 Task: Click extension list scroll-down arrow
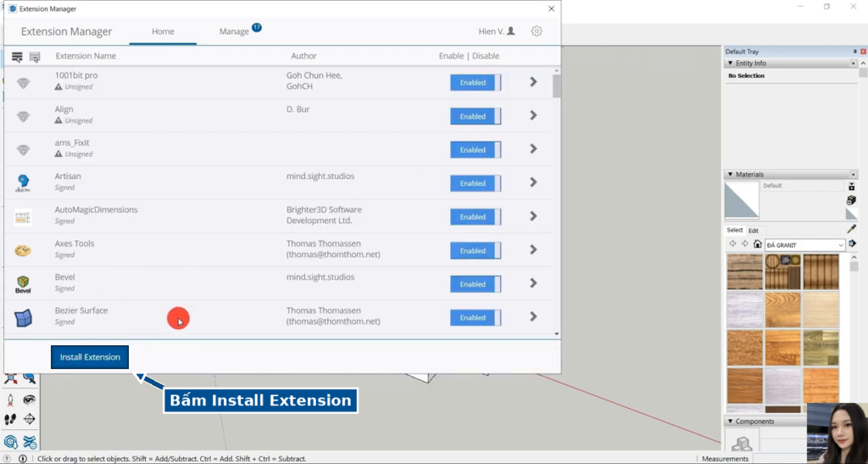[x=557, y=334]
